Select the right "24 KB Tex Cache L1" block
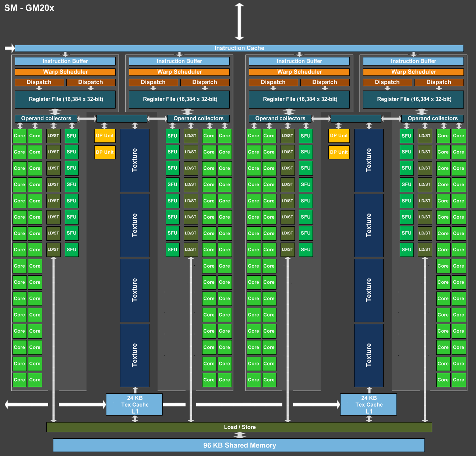Image resolution: width=476 pixels, height=456 pixels. tap(369, 404)
